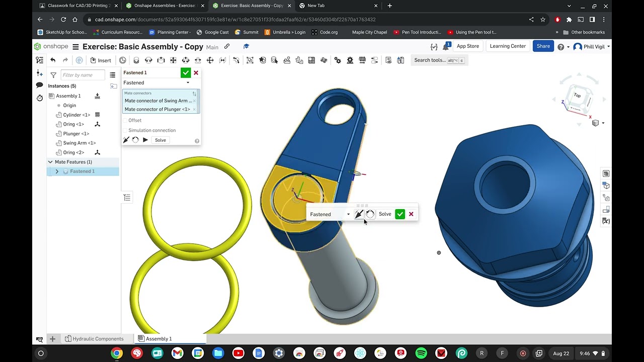This screenshot has height=362, width=644.
Task: Select the Linear relation tool
Action: (374, 60)
